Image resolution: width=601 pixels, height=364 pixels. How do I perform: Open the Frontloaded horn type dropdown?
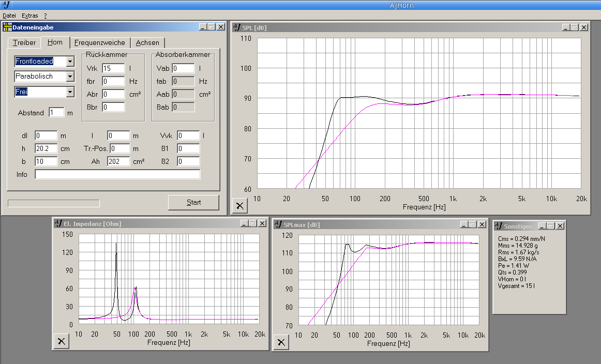pyautogui.click(x=70, y=62)
